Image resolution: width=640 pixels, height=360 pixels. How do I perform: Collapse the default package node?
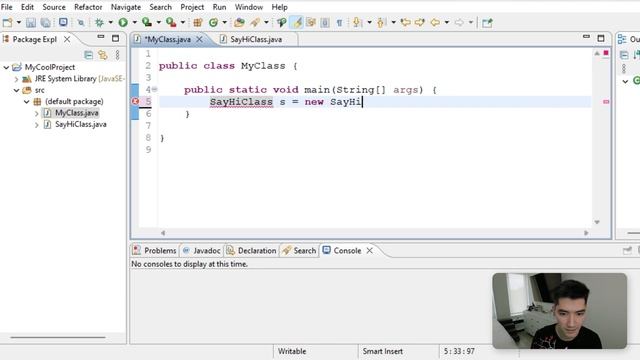point(27,102)
